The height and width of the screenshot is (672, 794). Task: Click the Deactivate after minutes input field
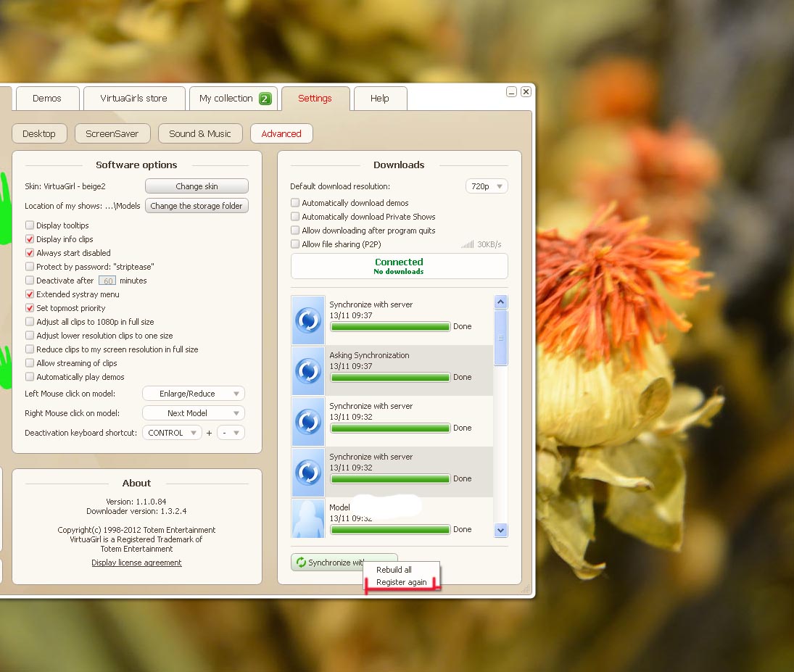click(107, 281)
